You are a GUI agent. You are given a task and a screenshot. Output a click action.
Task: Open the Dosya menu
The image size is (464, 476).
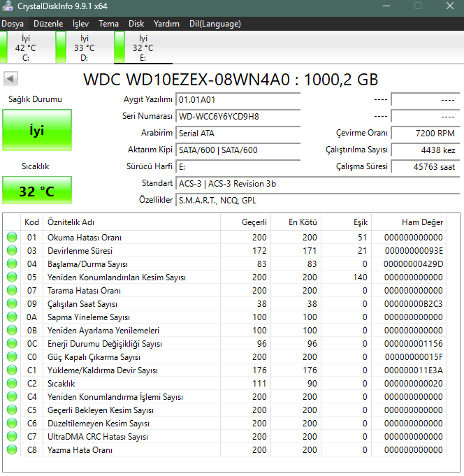tap(13, 24)
